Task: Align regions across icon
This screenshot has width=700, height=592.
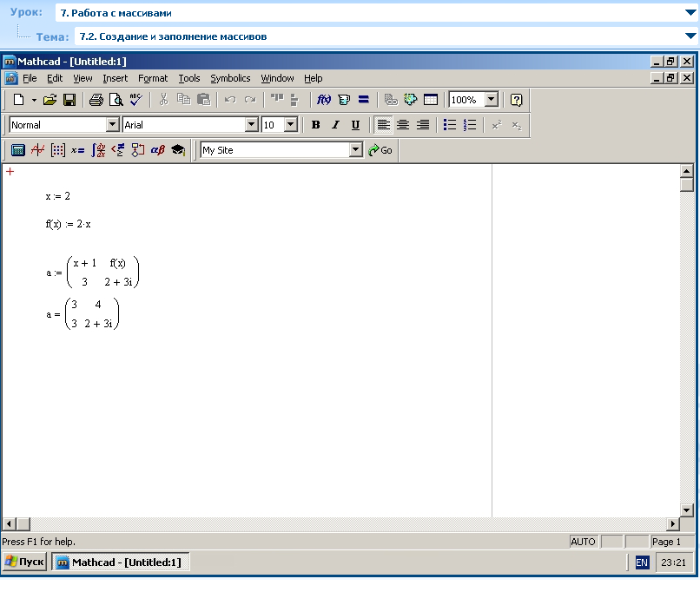Action: click(277, 100)
